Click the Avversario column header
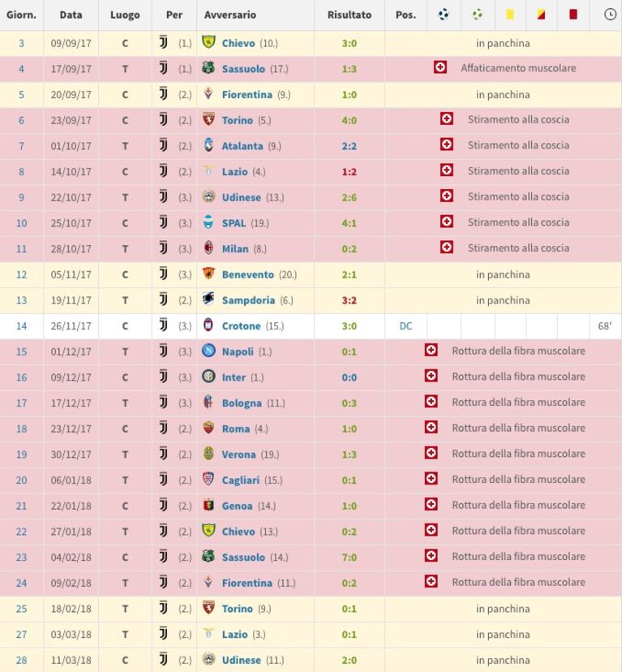The image size is (622, 672). click(230, 15)
